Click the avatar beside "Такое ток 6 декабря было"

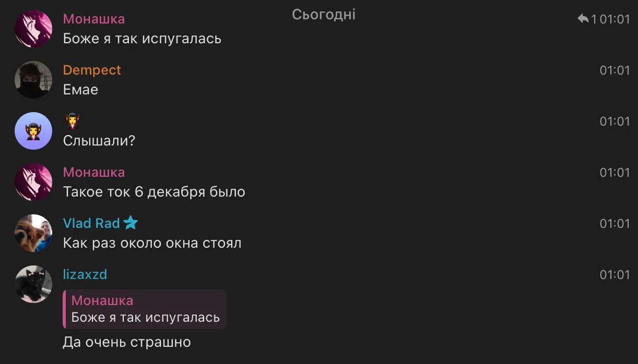coord(33,182)
